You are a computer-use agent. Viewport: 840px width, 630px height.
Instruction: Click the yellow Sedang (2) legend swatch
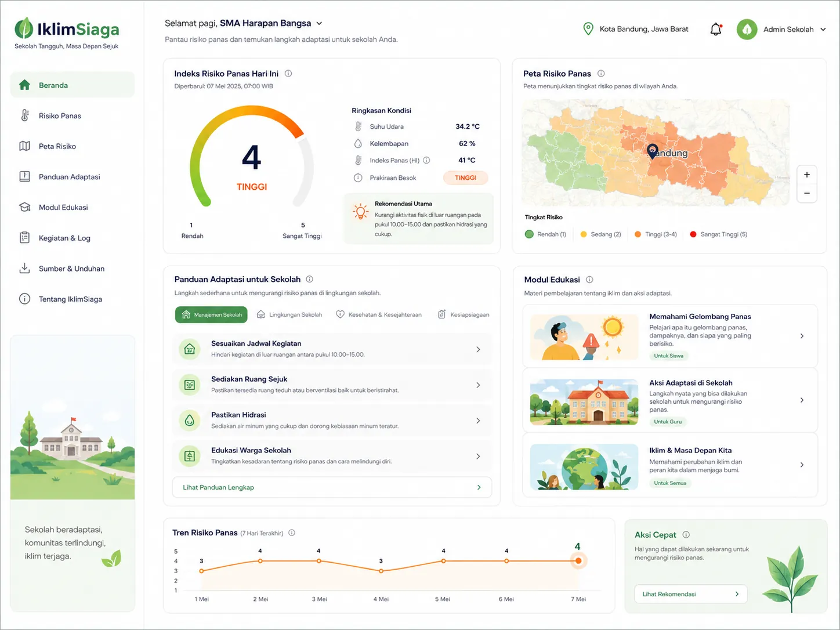click(x=584, y=234)
